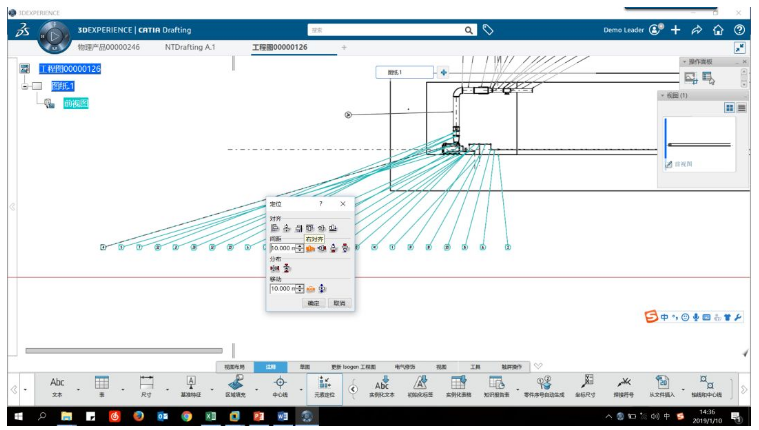Click the first align icon in 对齐 row
Viewport: 759px width, 430px height.
pyautogui.click(x=275, y=228)
